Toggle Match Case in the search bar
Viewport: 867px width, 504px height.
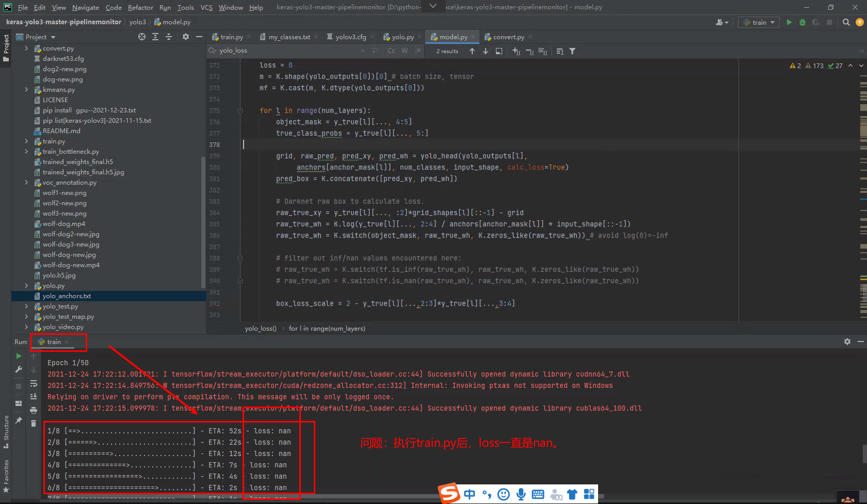pos(391,51)
